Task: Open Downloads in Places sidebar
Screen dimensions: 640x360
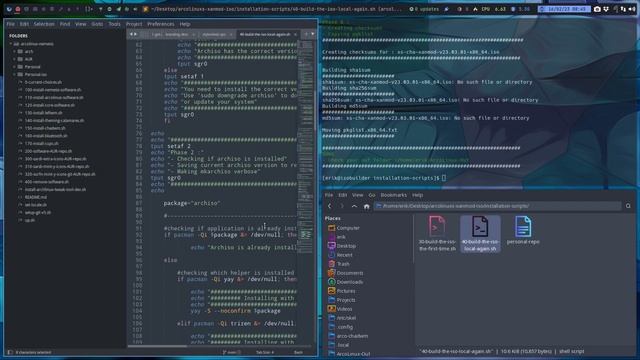Action: (x=345, y=282)
